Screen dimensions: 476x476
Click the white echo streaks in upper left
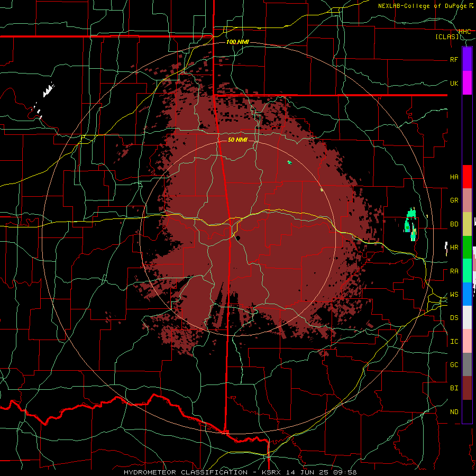click(x=48, y=90)
